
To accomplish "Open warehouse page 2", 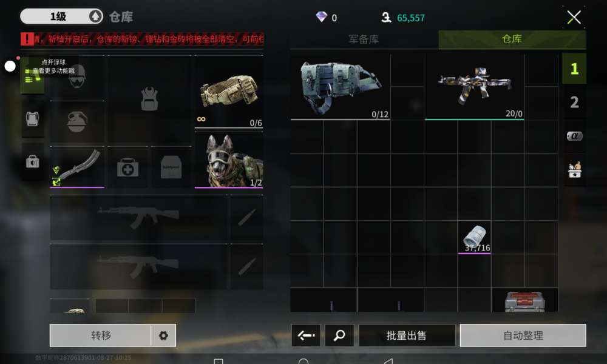I will [x=574, y=102].
